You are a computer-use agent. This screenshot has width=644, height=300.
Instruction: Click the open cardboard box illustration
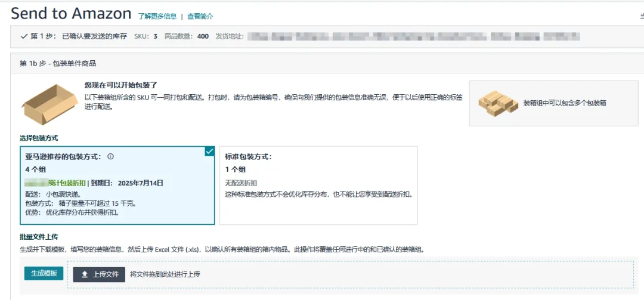point(49,104)
